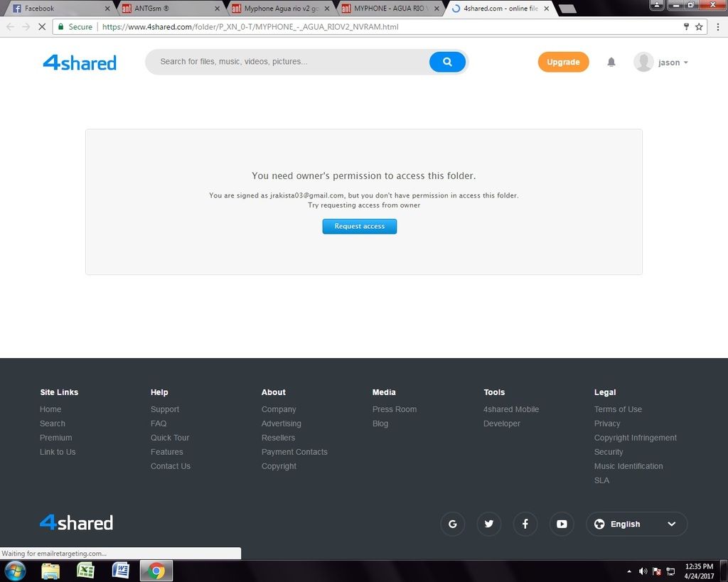Screen dimensions: 728x582
Task: Open the Quick Tour help link
Action: coord(170,438)
